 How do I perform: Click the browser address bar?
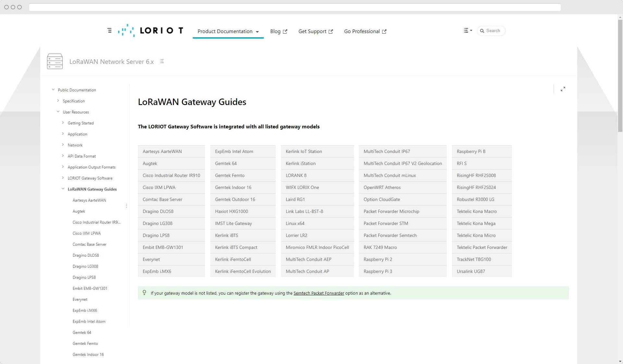click(295, 7)
